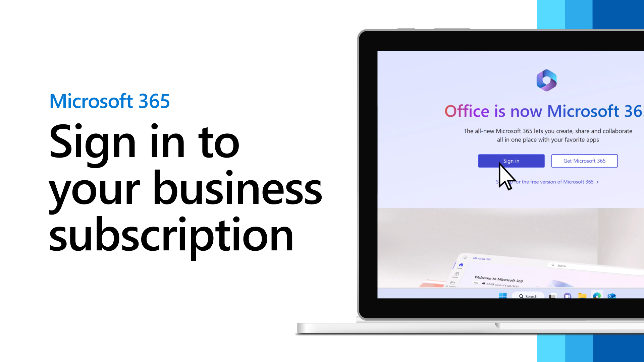The image size is (644, 362).
Task: Click the Sign in button
Action: [511, 161]
